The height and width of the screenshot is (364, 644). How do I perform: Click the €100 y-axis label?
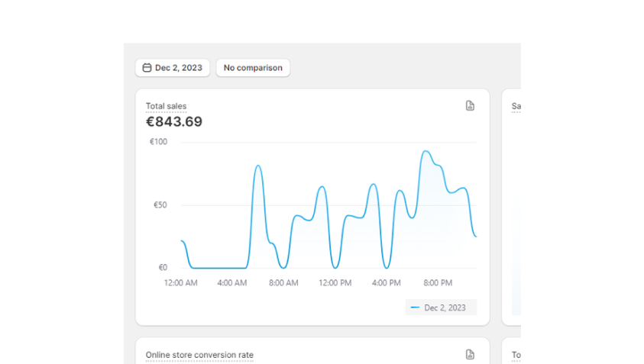pyautogui.click(x=159, y=142)
